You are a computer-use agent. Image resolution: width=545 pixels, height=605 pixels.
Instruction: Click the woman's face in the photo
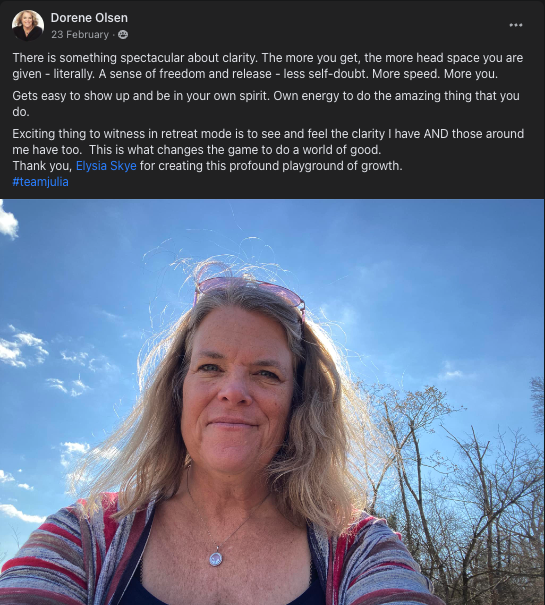[x=239, y=390]
